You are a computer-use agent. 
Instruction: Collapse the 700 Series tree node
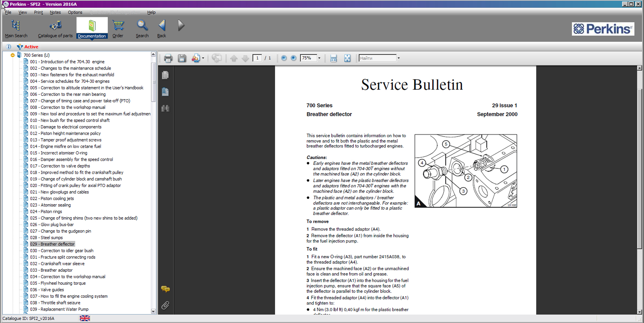12,55
